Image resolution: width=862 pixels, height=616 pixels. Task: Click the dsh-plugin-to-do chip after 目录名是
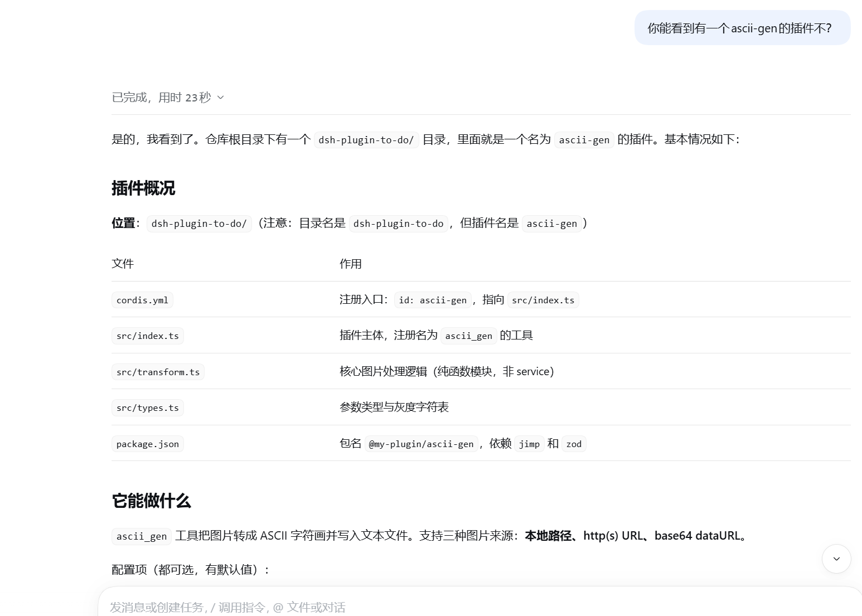[399, 224]
